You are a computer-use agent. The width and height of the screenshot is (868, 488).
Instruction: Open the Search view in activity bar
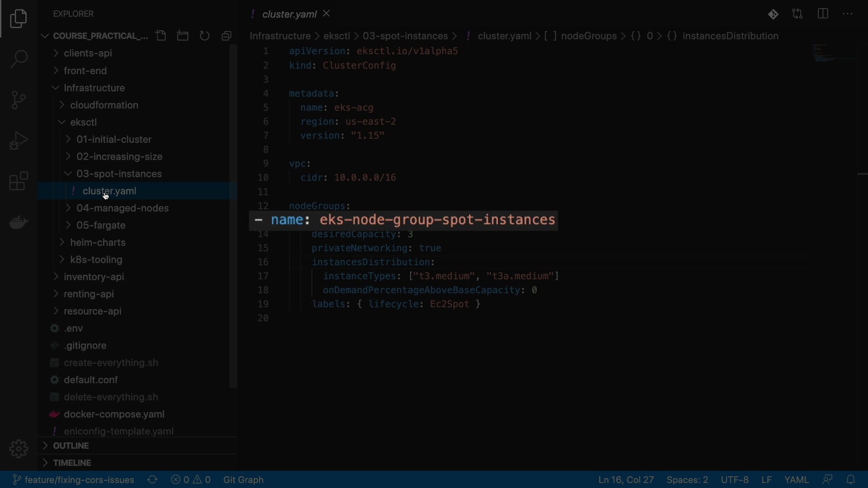(19, 59)
